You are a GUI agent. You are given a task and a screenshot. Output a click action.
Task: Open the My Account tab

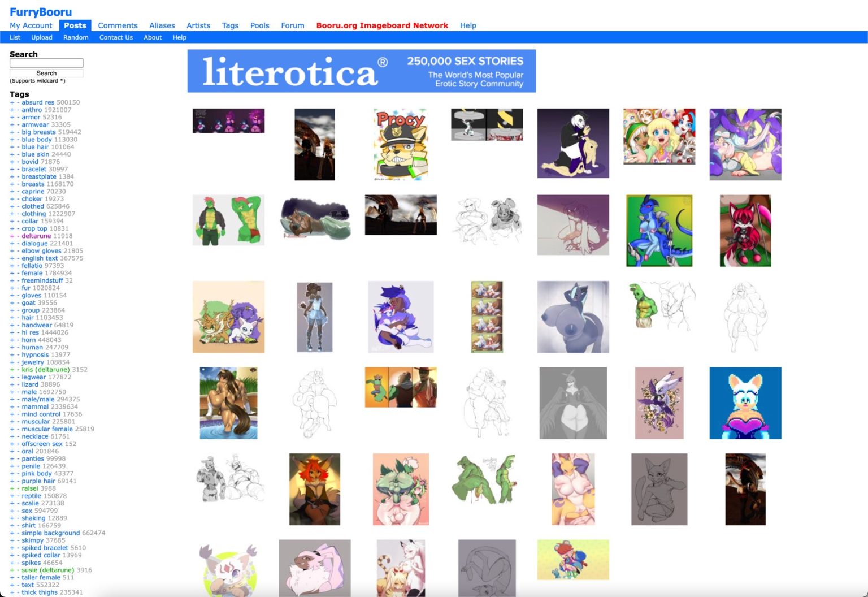[31, 25]
